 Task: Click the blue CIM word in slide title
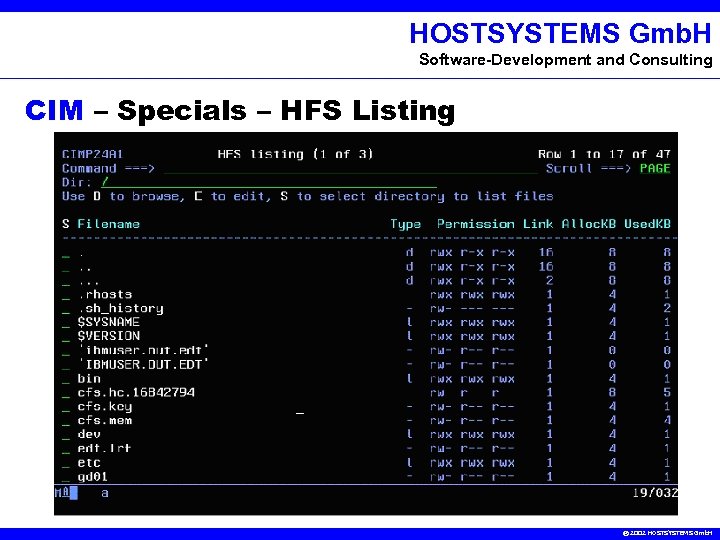click(54, 110)
